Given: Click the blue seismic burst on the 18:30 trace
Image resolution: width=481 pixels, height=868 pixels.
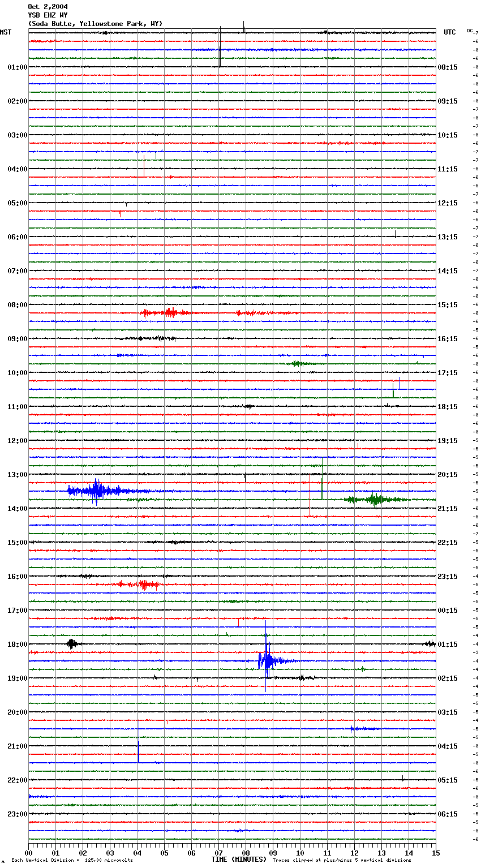Looking at the screenshot, I should (269, 660).
